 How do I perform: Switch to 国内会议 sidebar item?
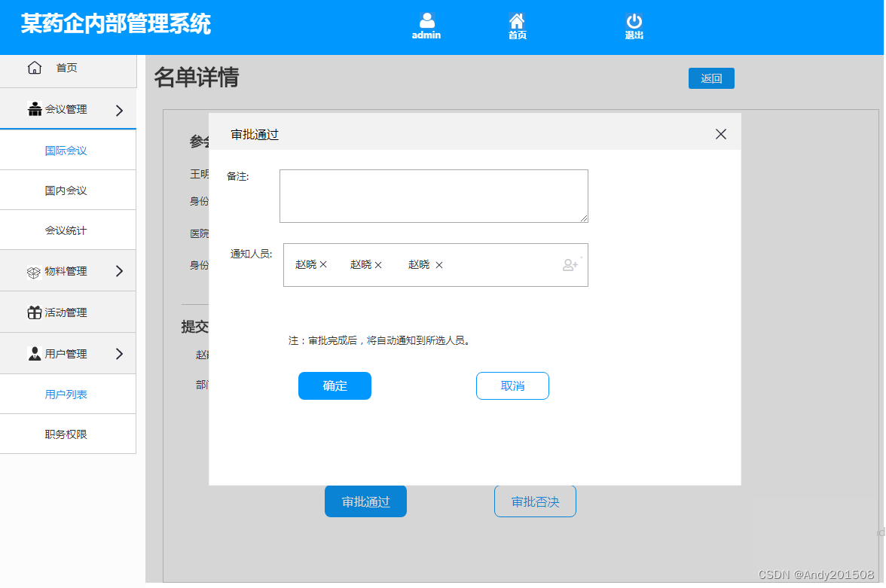click(68, 190)
